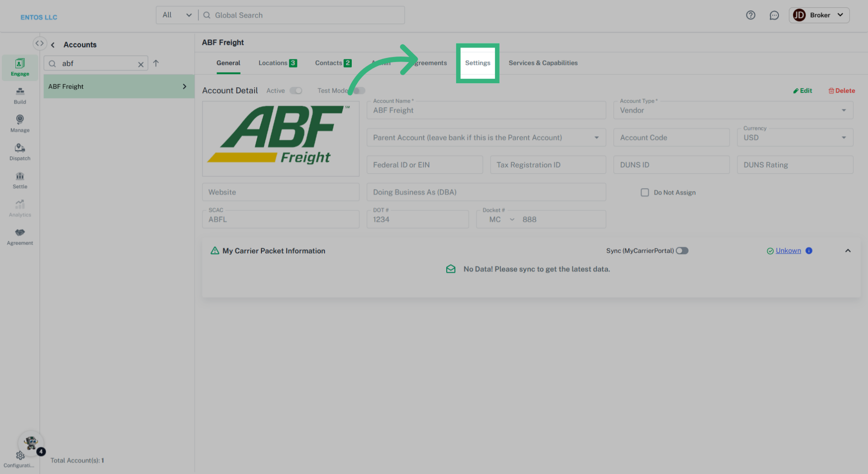Click the ENTOS LLC logo
Screen dimensions: 868x474
[x=39, y=17]
